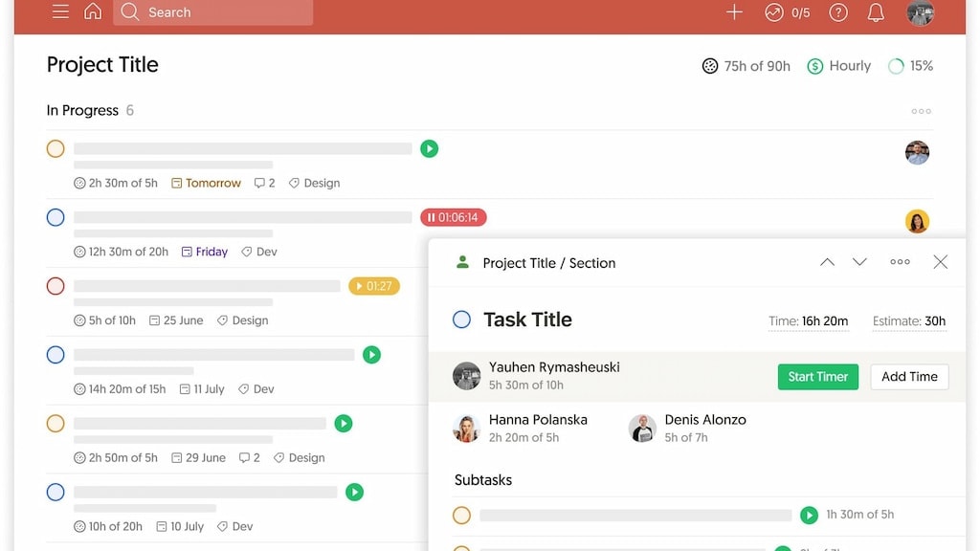980x551 pixels.
Task: Mark Task Title as complete
Action: pyautogui.click(x=462, y=320)
